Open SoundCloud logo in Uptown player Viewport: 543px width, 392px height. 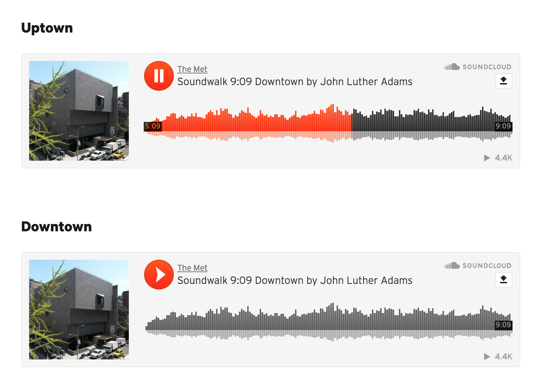coord(478,67)
